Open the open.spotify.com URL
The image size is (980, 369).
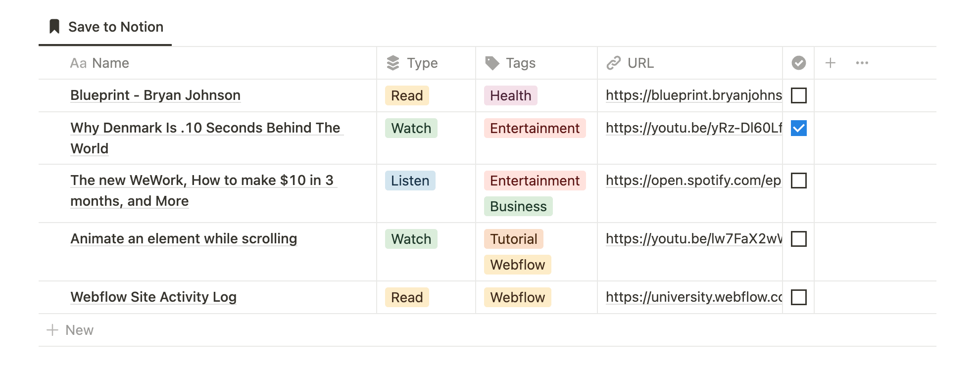tap(694, 180)
